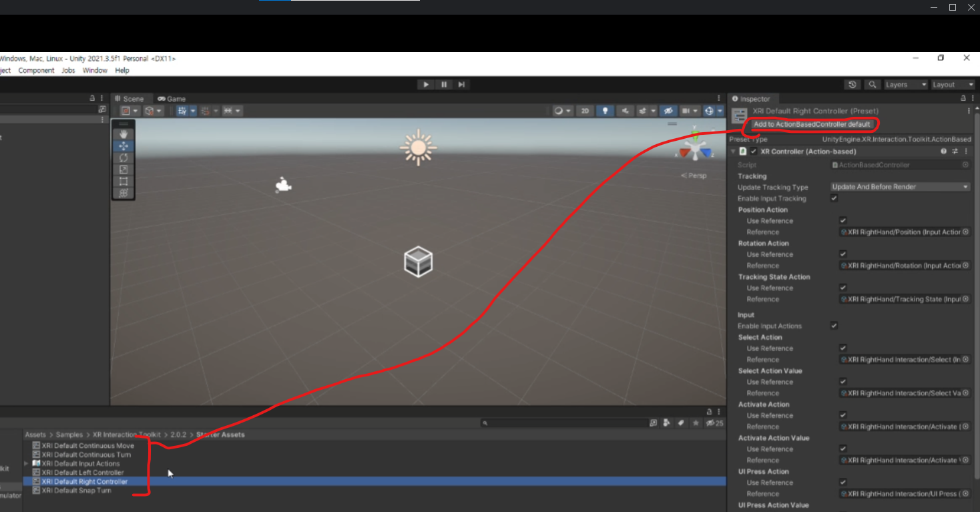
Task: Toggle scene visibility eye icon
Action: point(667,111)
